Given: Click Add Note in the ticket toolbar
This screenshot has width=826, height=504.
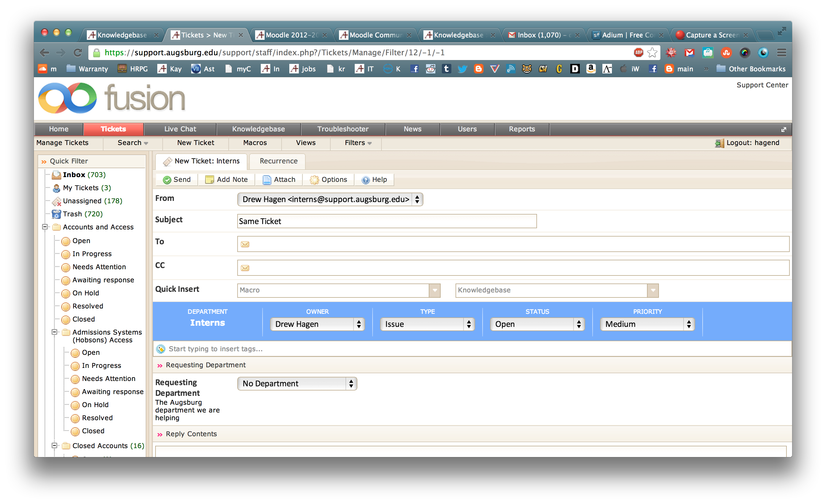Looking at the screenshot, I should point(226,179).
